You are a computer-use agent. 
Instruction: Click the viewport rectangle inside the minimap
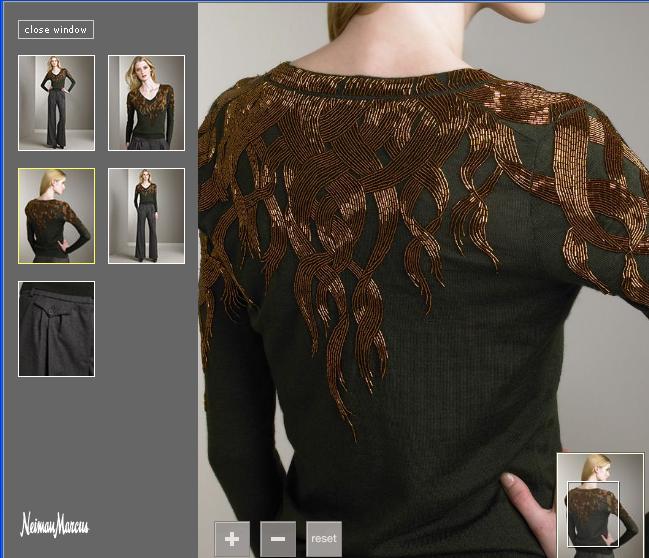pos(593,514)
